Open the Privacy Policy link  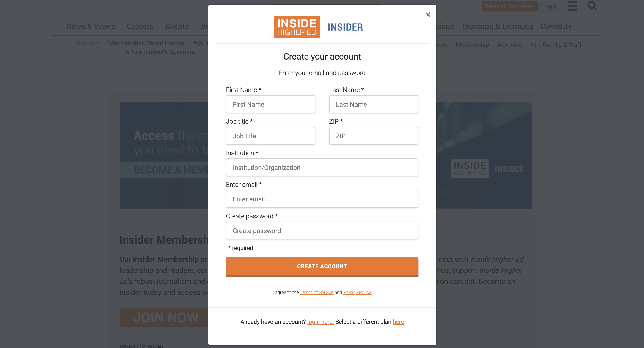point(357,292)
